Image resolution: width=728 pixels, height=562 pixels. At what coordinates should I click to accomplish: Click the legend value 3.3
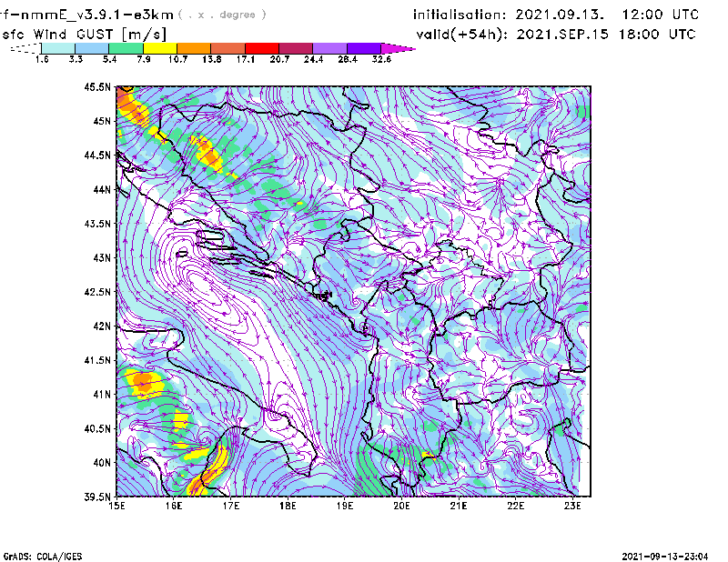click(x=76, y=59)
